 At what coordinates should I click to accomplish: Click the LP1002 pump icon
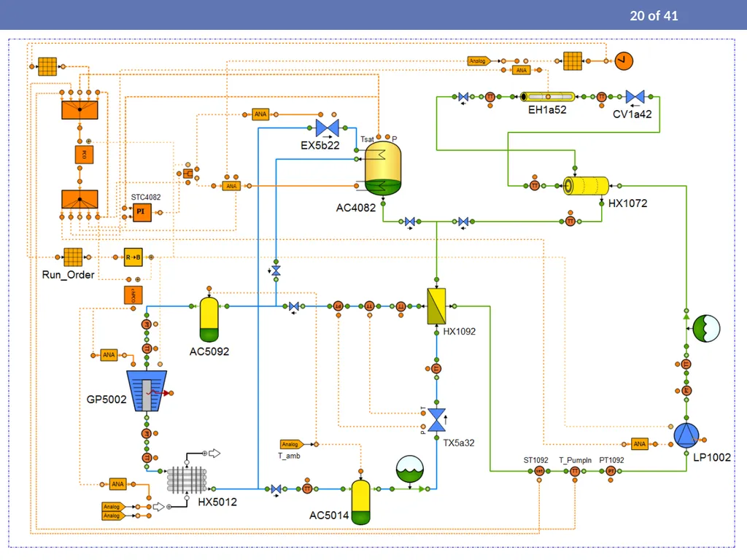click(686, 436)
